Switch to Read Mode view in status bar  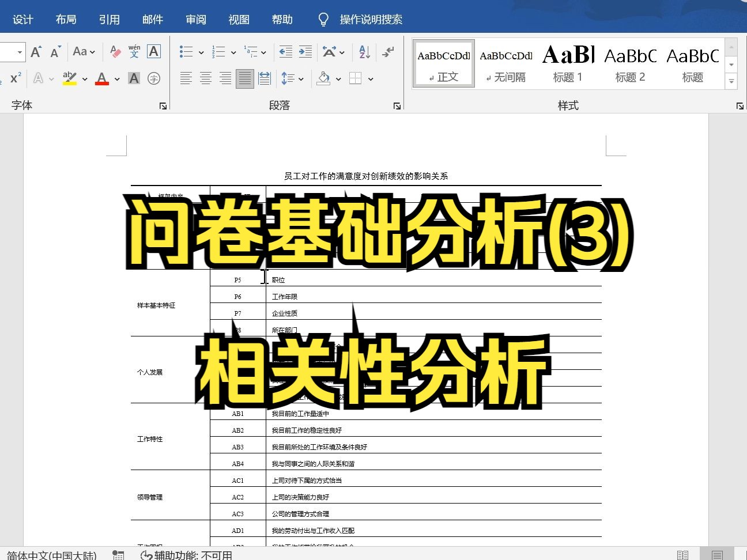[683, 555]
